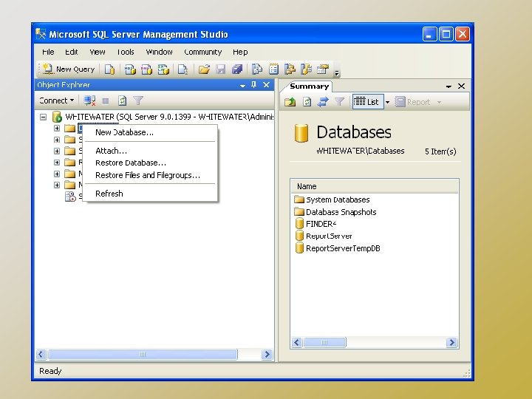
Task: Collapse the WHITEWATER server node
Action: coord(43,117)
